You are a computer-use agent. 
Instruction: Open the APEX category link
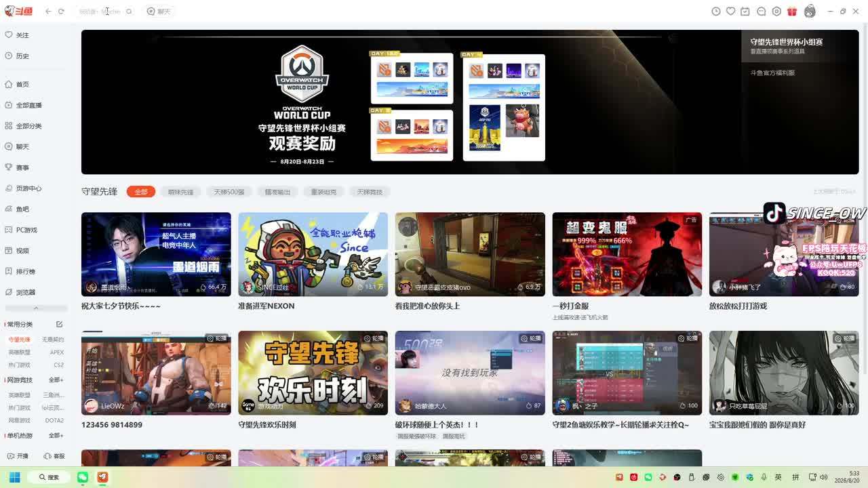click(x=57, y=352)
